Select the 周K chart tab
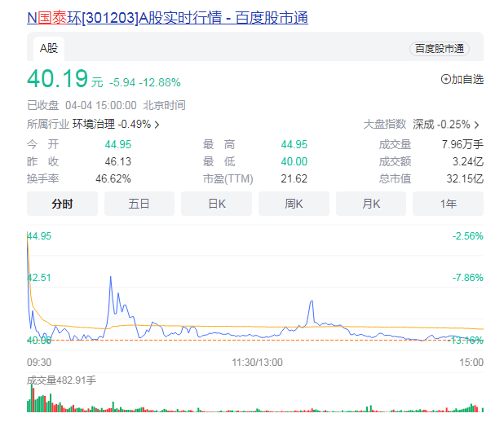Screen dimensions: 504x422 pyautogui.click(x=294, y=204)
